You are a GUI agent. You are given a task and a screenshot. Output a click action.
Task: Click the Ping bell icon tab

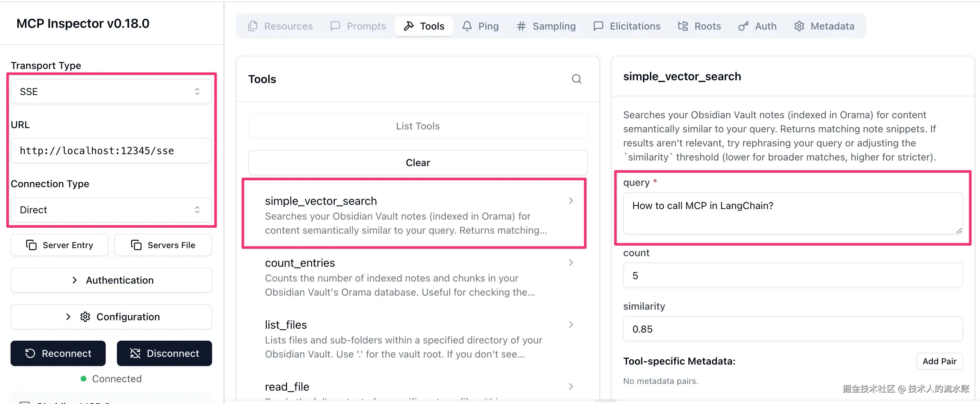[x=467, y=26]
